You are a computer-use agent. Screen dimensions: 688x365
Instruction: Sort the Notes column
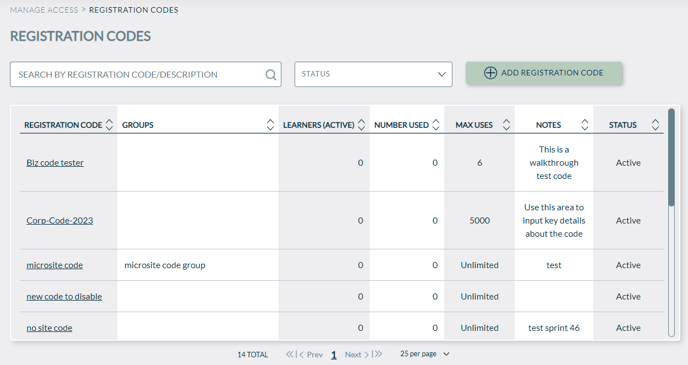click(x=584, y=125)
